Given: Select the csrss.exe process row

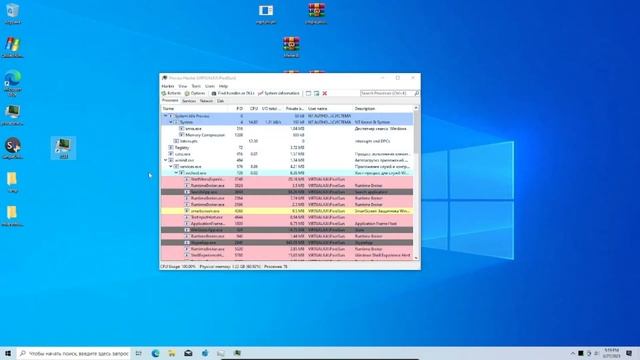Looking at the screenshot, I should (x=287, y=154).
